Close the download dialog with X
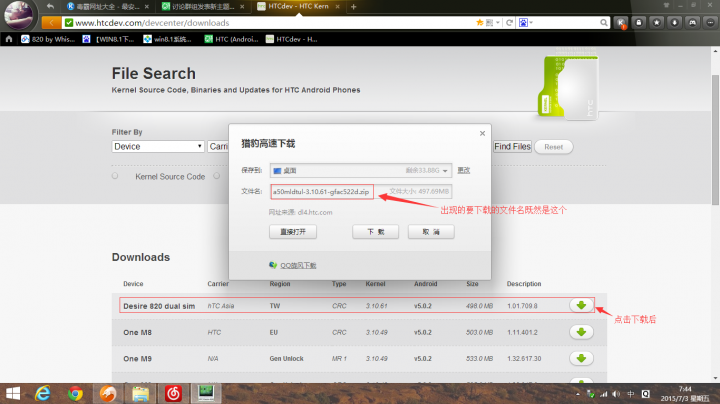Image resolution: width=720 pixels, height=404 pixels. tap(482, 133)
